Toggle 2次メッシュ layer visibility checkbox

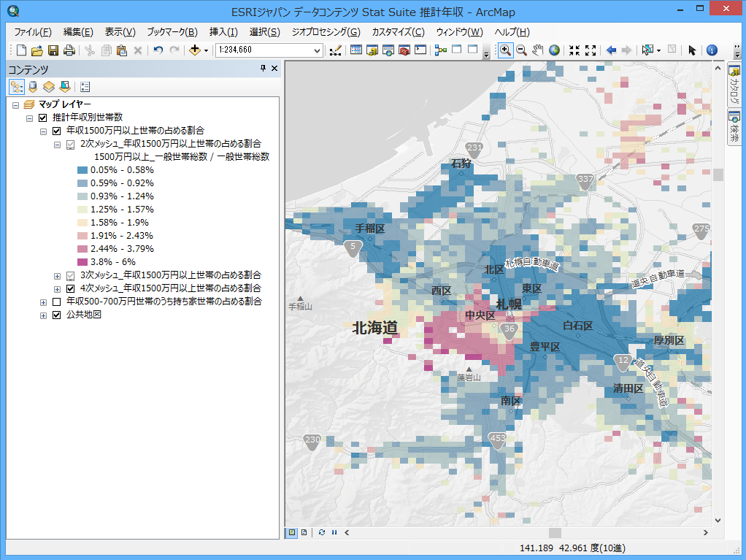click(x=70, y=144)
